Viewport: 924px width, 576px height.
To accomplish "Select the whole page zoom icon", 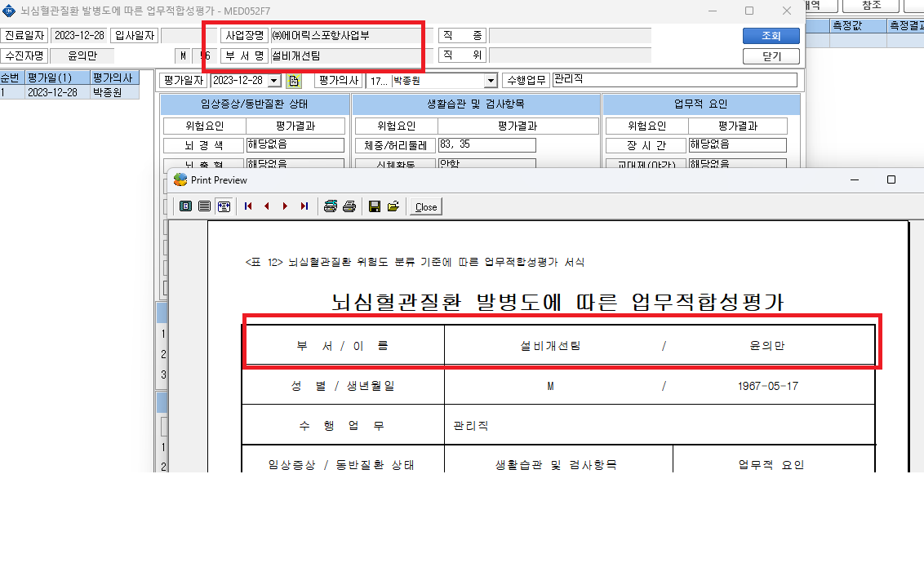I will point(185,206).
